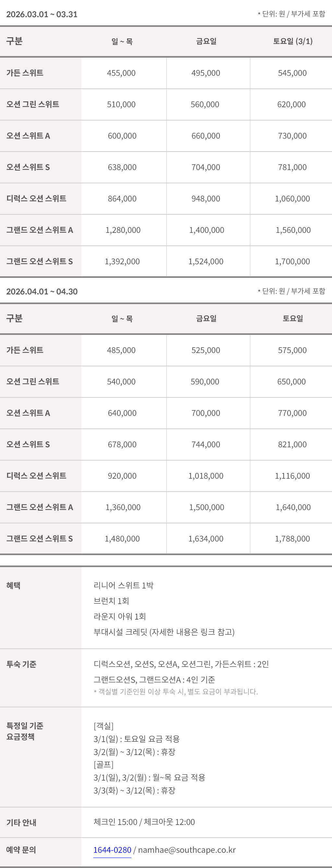Click the 부대시설 크레딧 link reference line
Image resolution: width=332 pixels, height=868 pixels.
164,632
